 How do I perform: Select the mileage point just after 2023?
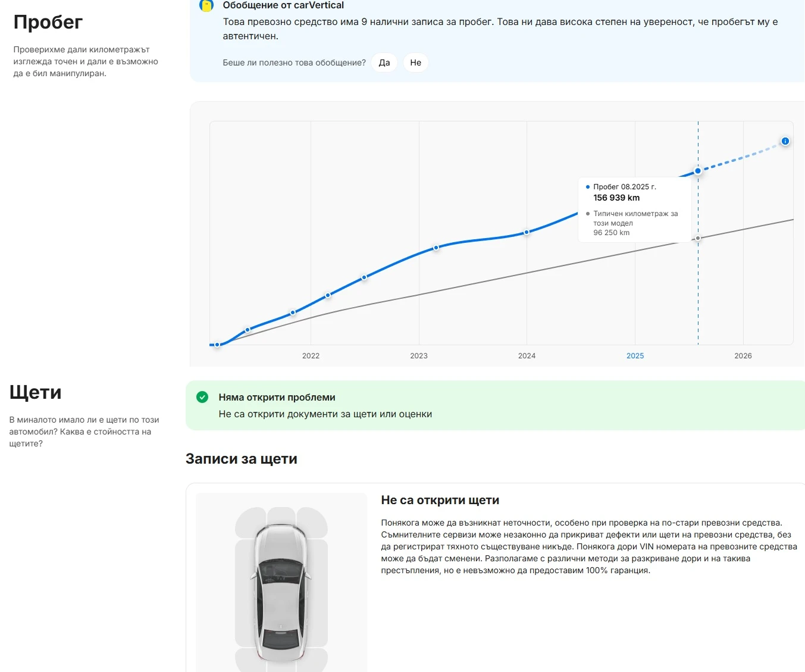click(436, 248)
